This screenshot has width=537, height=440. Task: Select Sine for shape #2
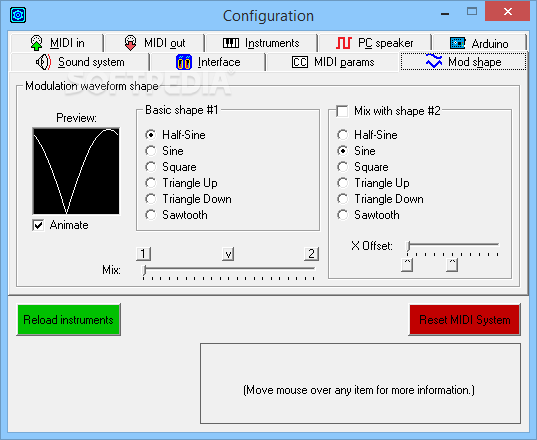click(x=356, y=151)
